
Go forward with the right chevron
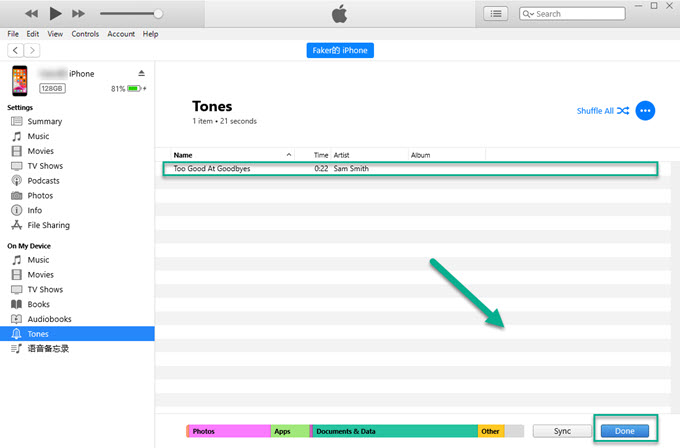click(x=32, y=50)
